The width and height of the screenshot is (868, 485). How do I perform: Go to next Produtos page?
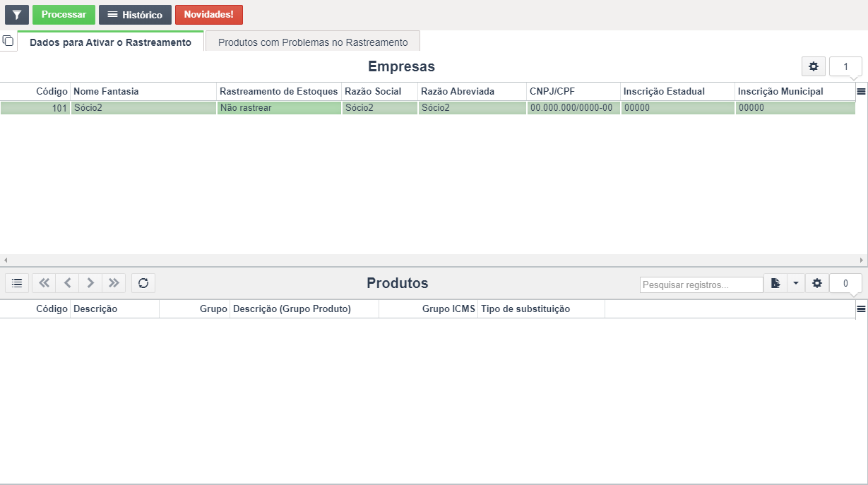pos(90,283)
